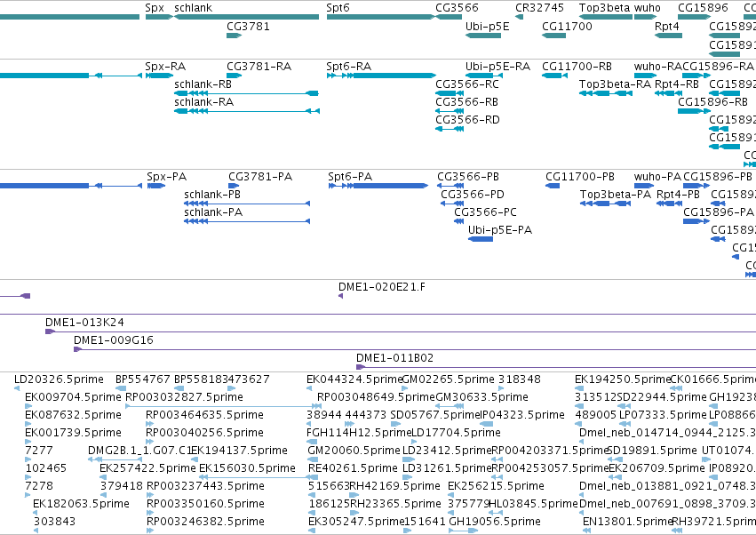Open the Ubi-p5E-RA transcript label

coord(497,67)
